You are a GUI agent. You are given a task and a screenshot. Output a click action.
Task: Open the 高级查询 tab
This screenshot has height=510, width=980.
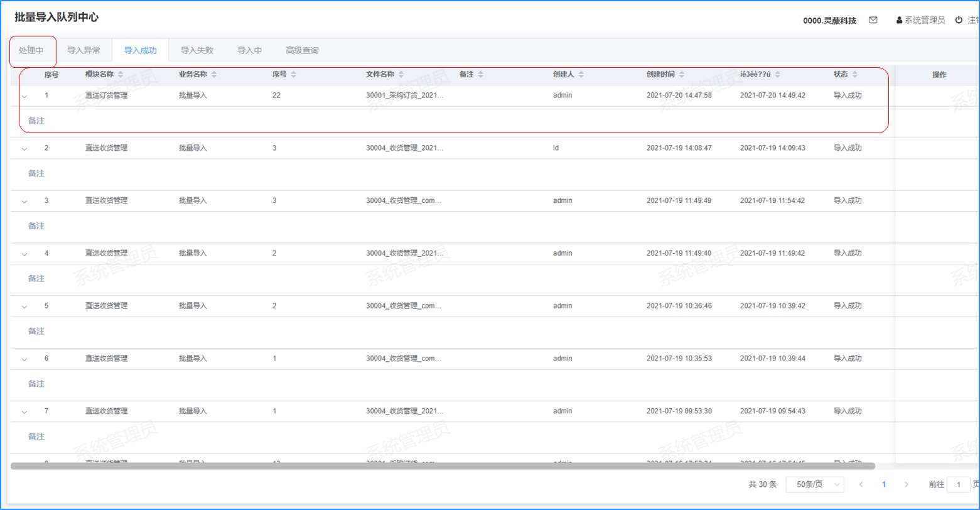tap(302, 50)
